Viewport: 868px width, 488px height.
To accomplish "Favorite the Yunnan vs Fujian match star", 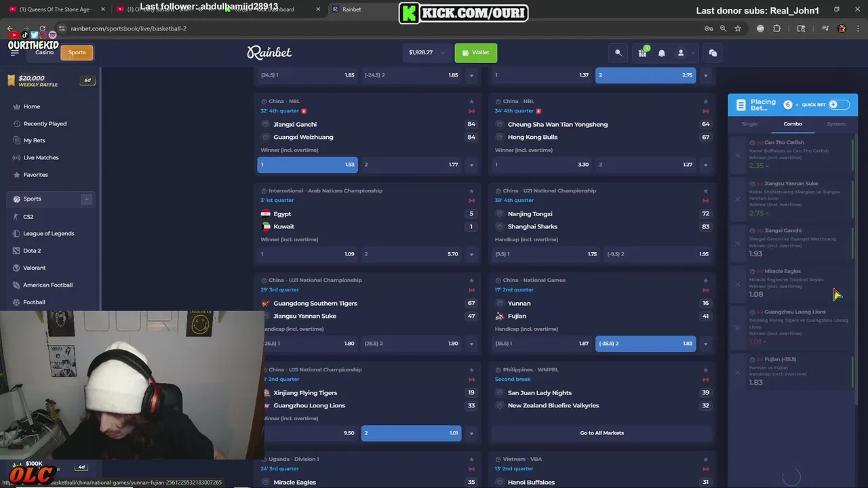I will 705,281.
